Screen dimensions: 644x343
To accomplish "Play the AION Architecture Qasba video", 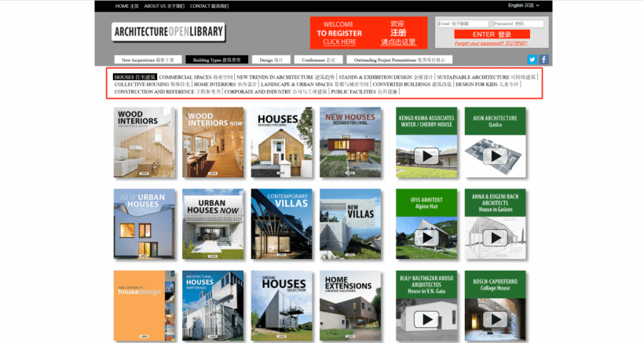I will point(495,156).
